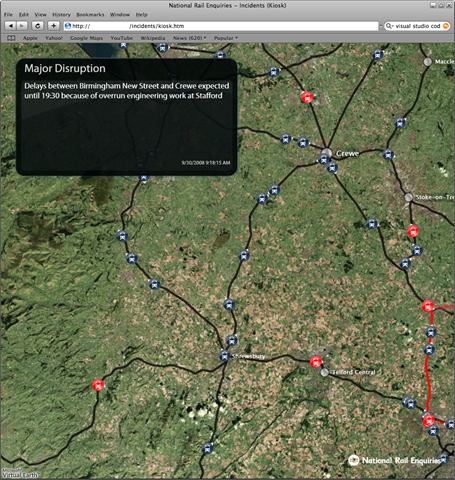
Task: Click the red station icon north of Crewe
Action: click(307, 97)
